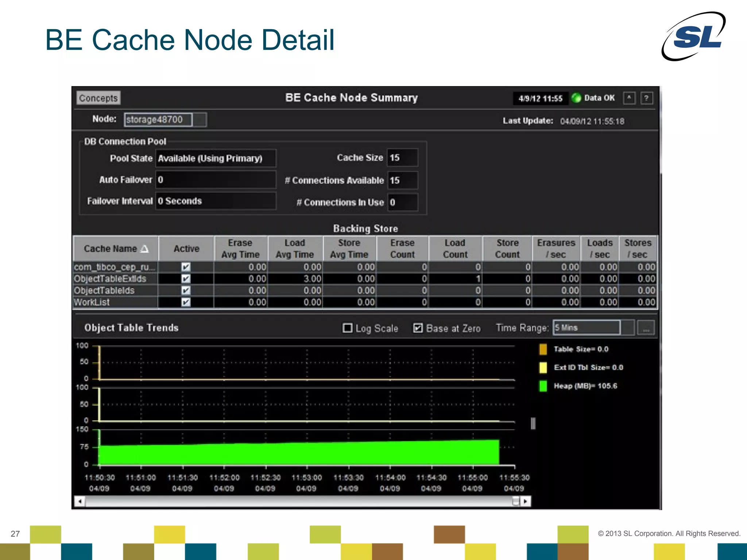Click the orange Table Size legend swatch

[543, 349]
